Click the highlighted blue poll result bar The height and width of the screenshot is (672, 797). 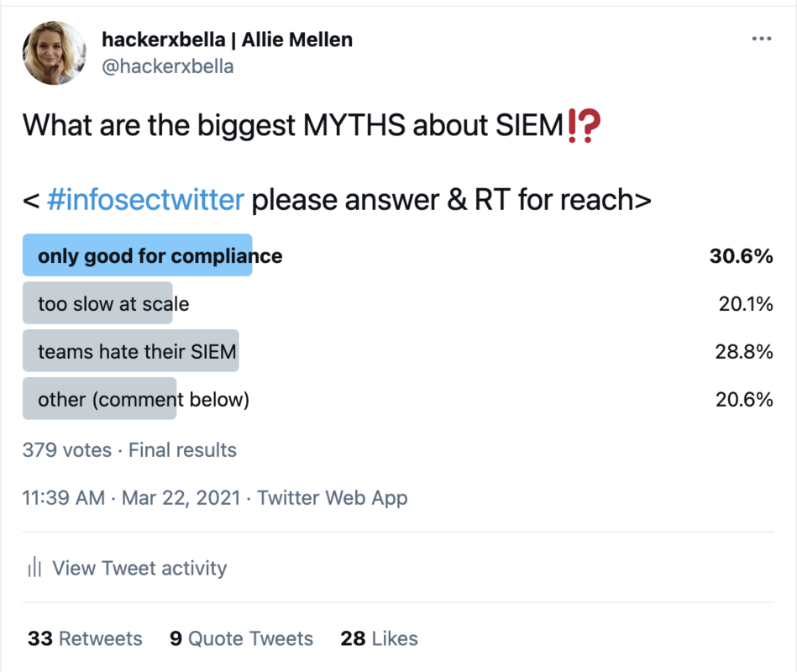click(x=137, y=255)
